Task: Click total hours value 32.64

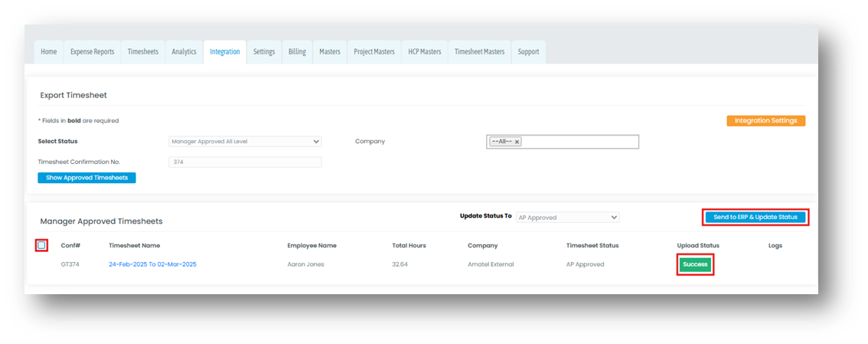Action: tap(400, 264)
